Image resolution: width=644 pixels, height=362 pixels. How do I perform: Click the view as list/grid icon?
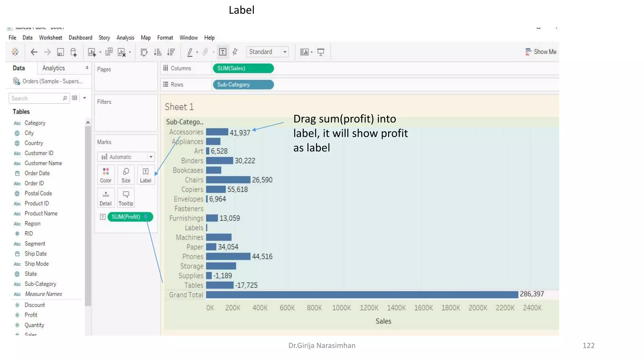[x=75, y=98]
